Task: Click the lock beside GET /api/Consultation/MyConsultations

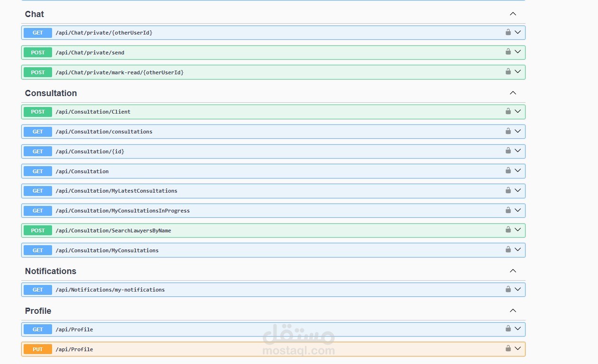Action: [x=508, y=249]
